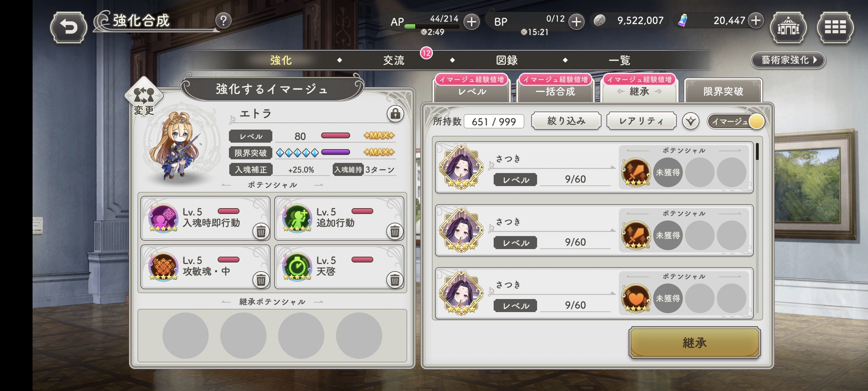This screenshot has height=391, width=868.
Task: Switch to the 交流 tab
Action: tap(394, 60)
